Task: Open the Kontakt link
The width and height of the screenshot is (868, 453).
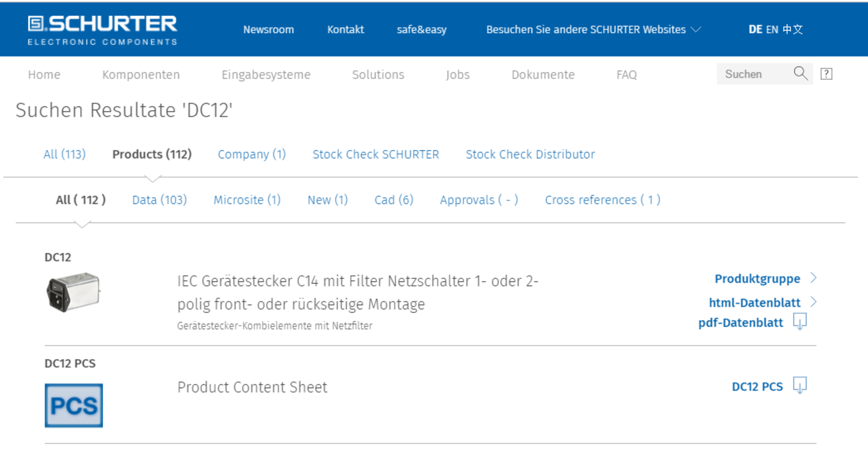Action: (x=345, y=30)
